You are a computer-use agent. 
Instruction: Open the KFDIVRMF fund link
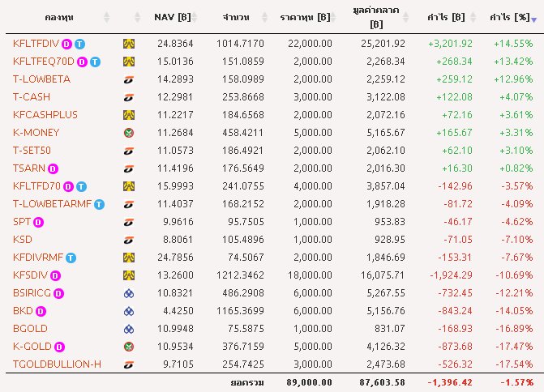click(38, 258)
